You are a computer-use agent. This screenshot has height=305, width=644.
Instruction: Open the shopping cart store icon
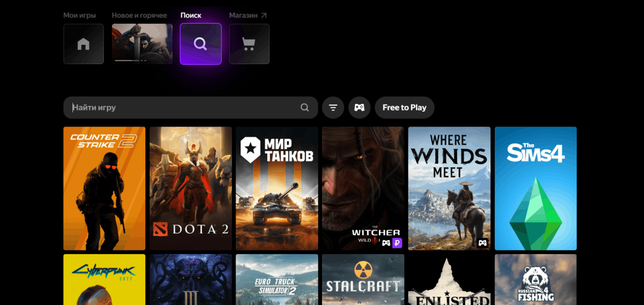point(249,44)
